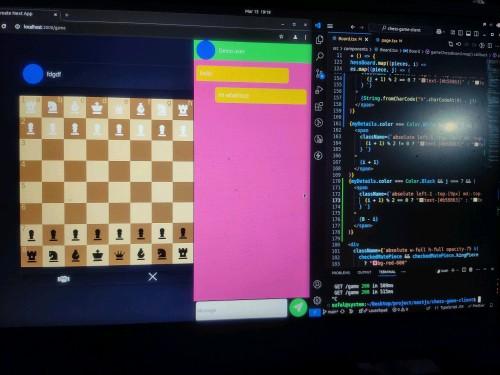Switch to the Board.tsx editor tab

350,39
